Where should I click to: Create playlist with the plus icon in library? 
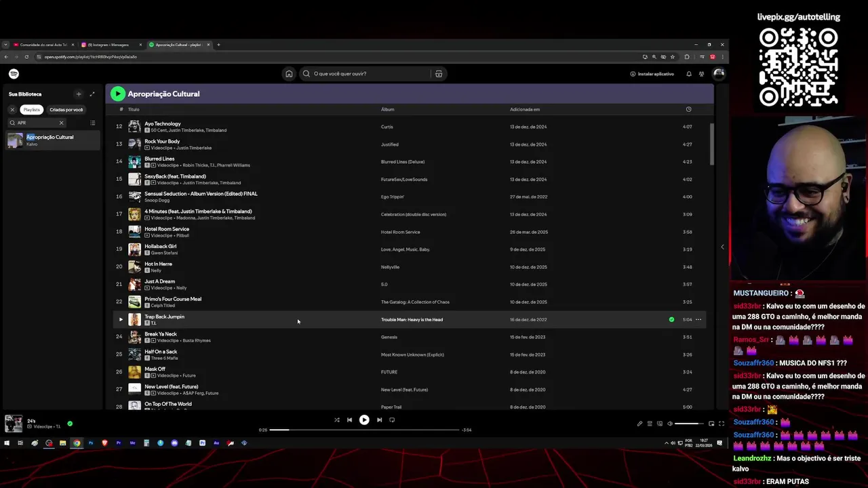coord(79,94)
